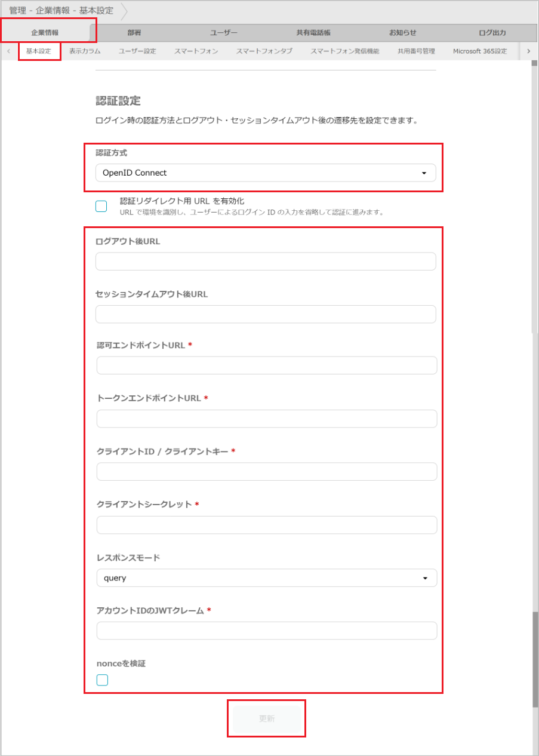
Task: Switch to the 部署 tab
Action: point(134,32)
